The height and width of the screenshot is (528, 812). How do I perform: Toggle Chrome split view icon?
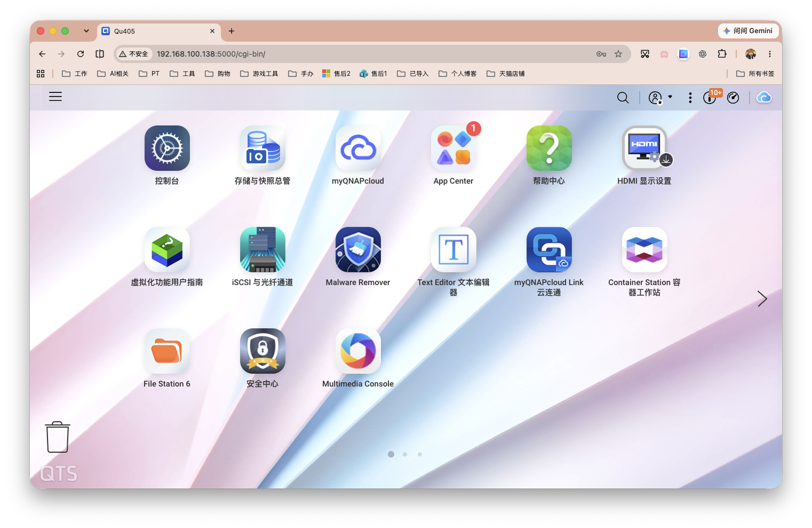click(100, 54)
